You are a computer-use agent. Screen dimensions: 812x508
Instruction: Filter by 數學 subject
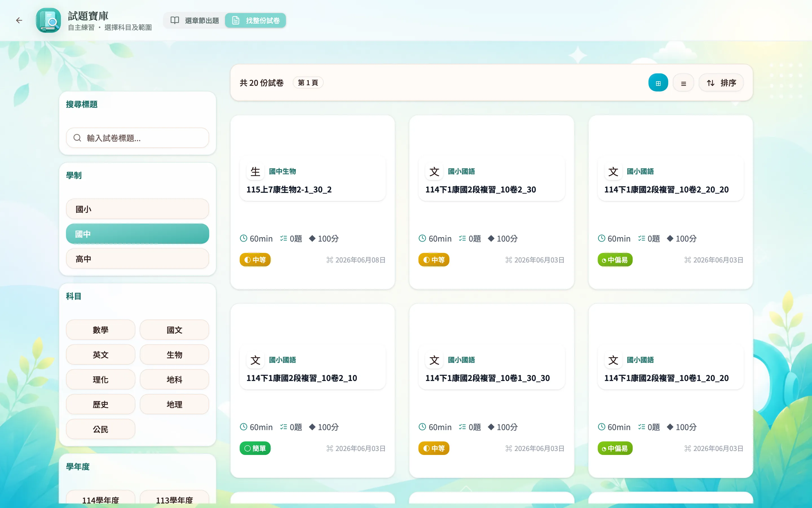101,330
